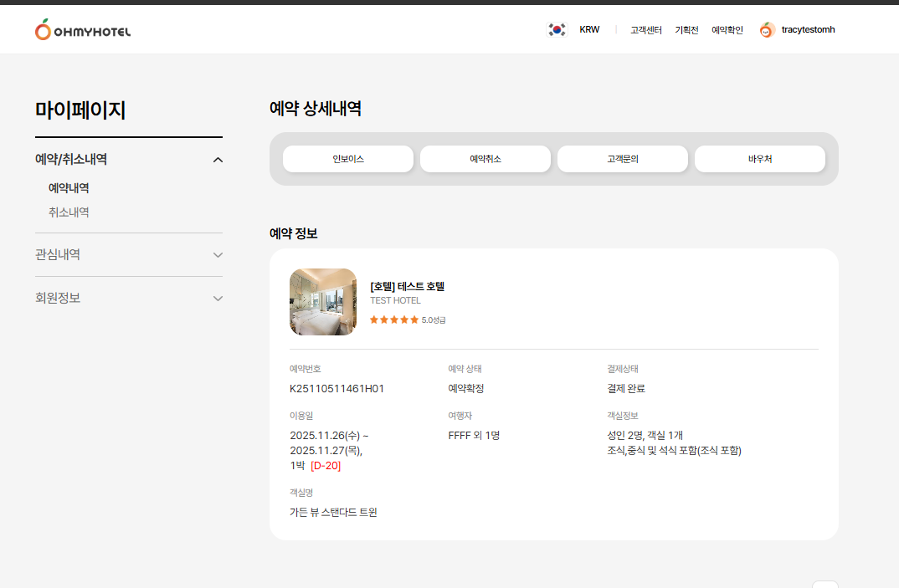Screen dimensions: 899x588
Task: Click the tracytestomh username
Action: [x=808, y=30]
